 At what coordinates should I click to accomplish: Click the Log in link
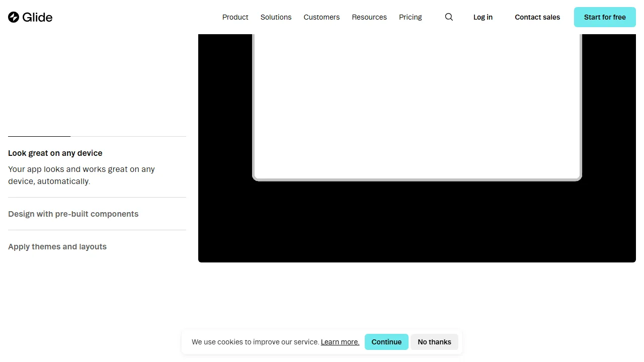click(482, 17)
